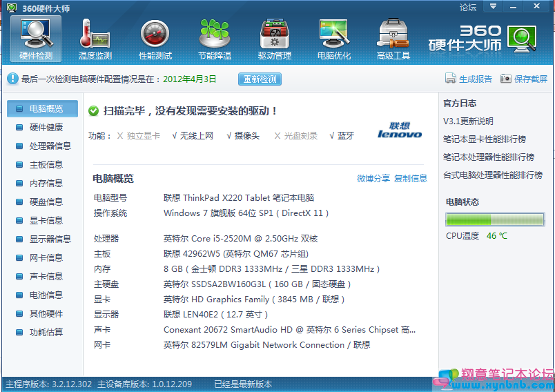Open the 节能降温 energy saving tool
The image size is (555, 392).
click(215, 39)
